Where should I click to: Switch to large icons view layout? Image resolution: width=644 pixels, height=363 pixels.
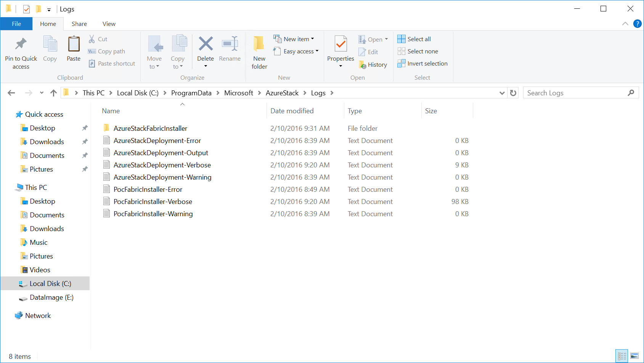(x=634, y=356)
